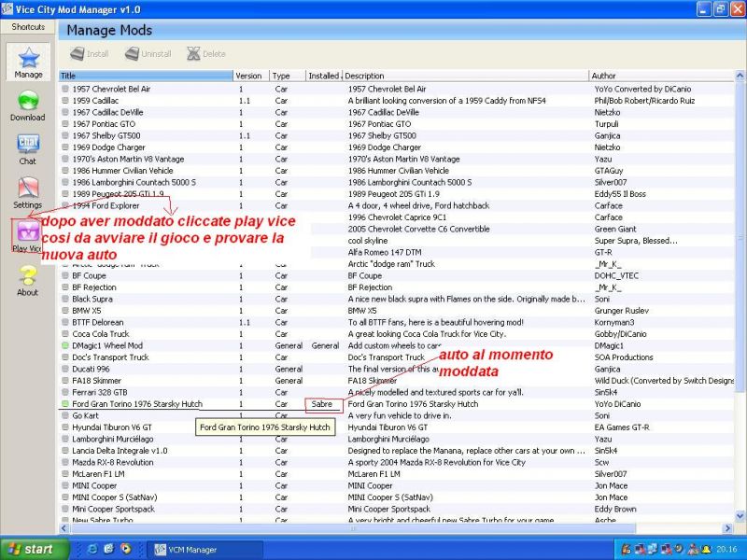The height and width of the screenshot is (560, 747).
Task: Sort the mod list by Author column
Action: 661,76
